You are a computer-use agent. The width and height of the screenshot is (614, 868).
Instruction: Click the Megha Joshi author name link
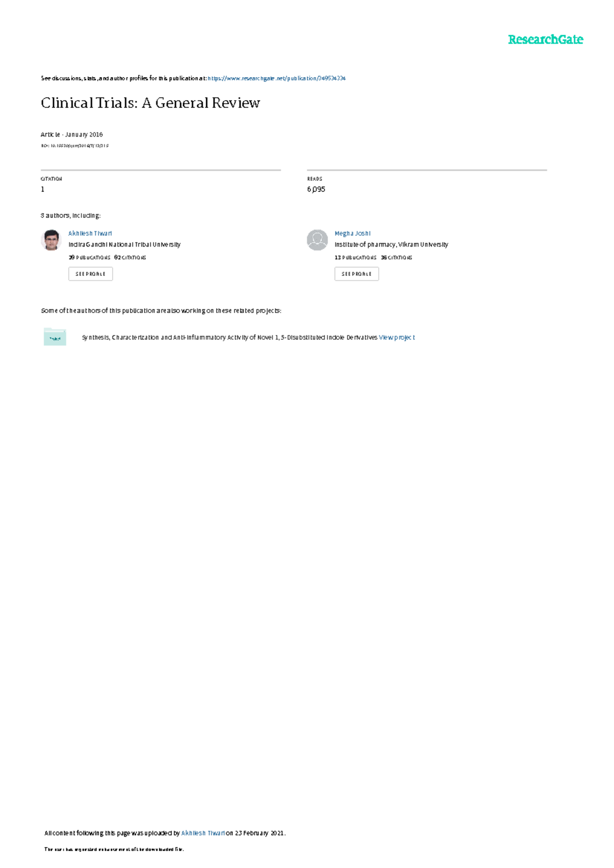coord(353,233)
